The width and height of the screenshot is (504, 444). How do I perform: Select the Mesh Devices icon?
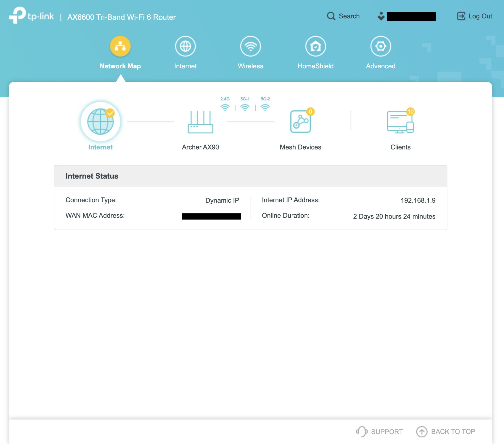click(x=300, y=121)
